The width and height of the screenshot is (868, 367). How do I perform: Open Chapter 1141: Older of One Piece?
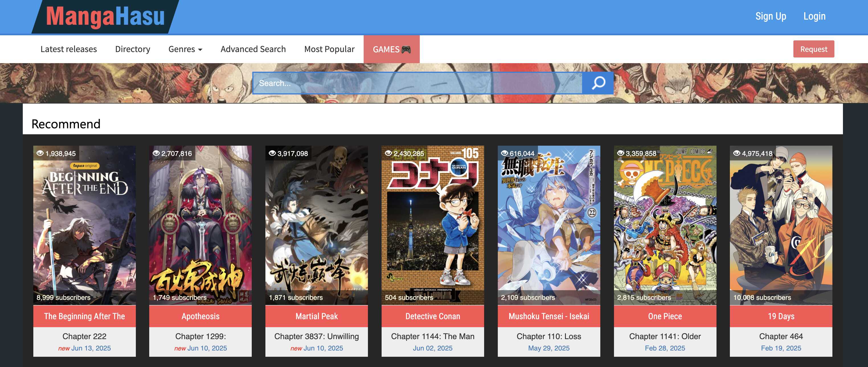(x=665, y=336)
